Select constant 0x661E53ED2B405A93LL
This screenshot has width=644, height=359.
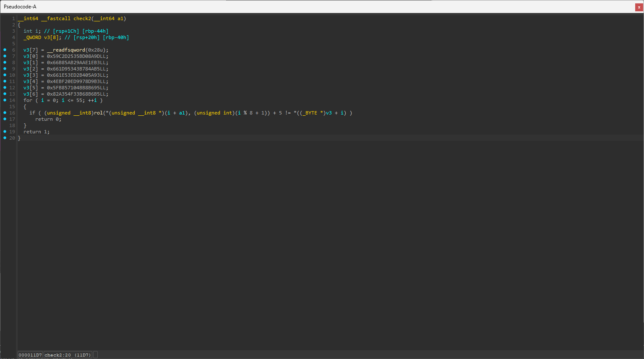(76, 75)
